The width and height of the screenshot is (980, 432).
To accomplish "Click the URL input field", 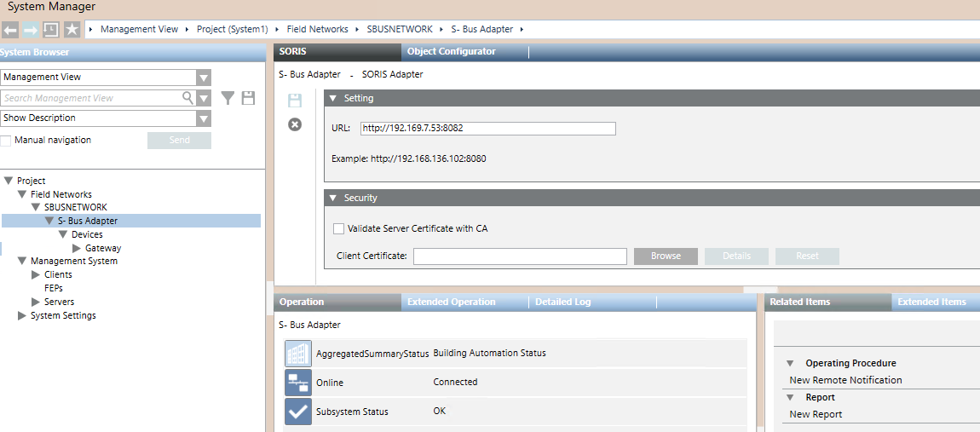I will pyautogui.click(x=487, y=129).
